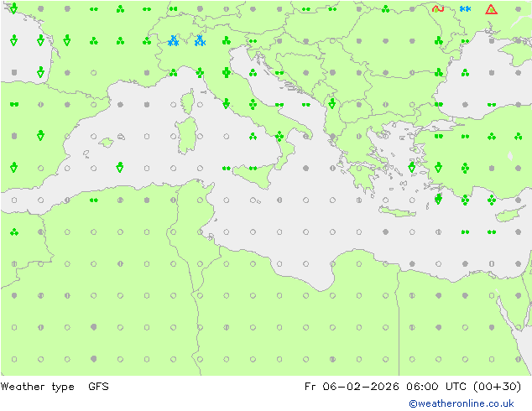Select the western blue snow symbol over the Alps
The image size is (532, 411).
174,41
